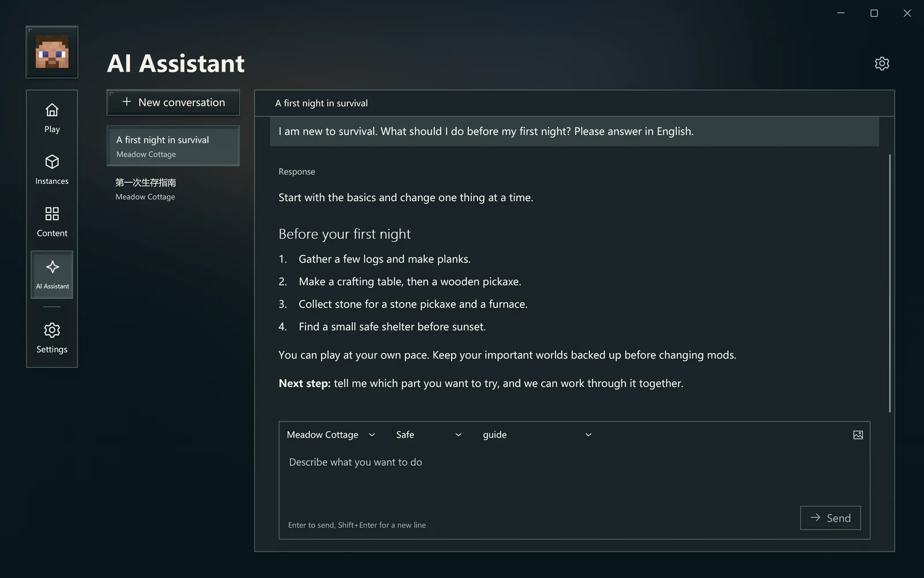Expand the Safe mode dropdown
This screenshot has height=578, width=924.
(429, 435)
